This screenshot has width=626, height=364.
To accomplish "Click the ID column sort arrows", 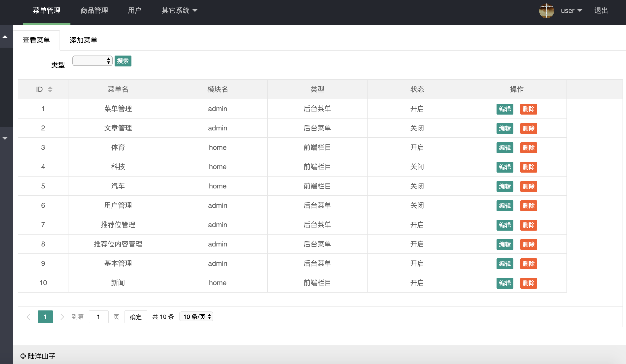I will click(50, 89).
